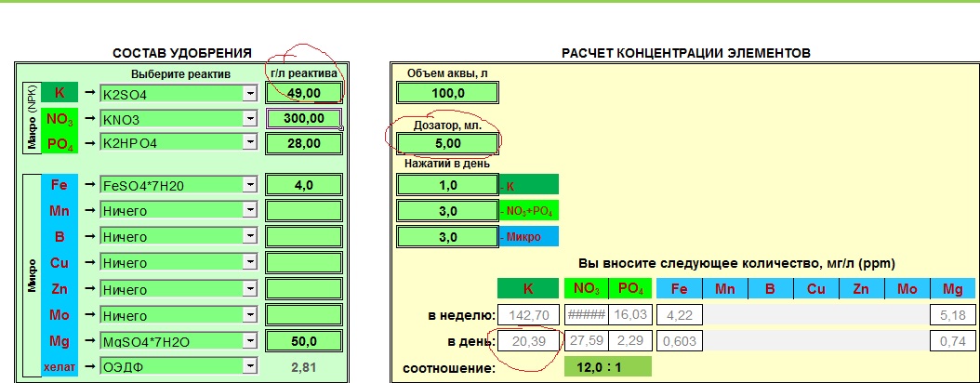Select the Микро presses per day field
Viewport: 980px width, 383px height.
pos(448,237)
